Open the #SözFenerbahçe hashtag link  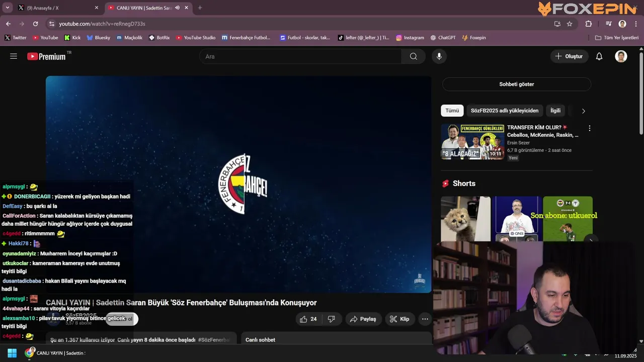click(x=214, y=340)
